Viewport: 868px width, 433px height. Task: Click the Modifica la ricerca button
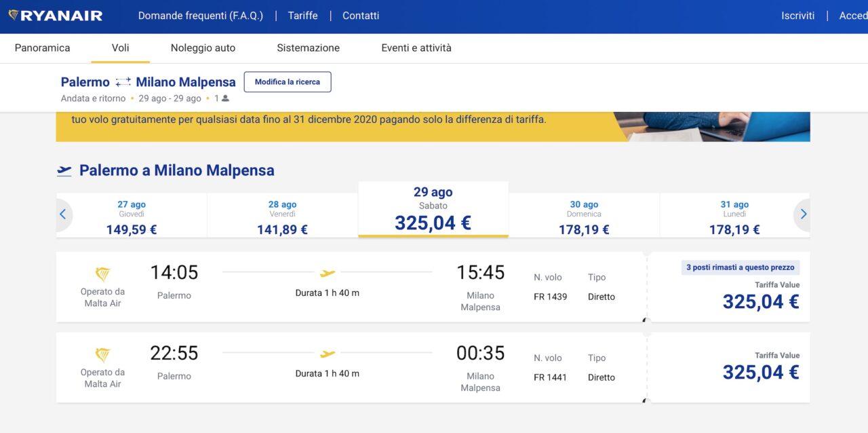[x=288, y=82]
